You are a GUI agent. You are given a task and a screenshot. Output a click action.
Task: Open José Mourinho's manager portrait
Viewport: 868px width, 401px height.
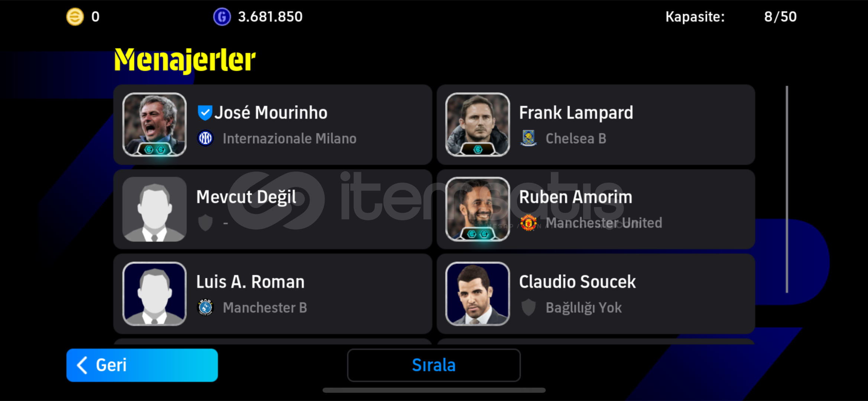tap(155, 125)
